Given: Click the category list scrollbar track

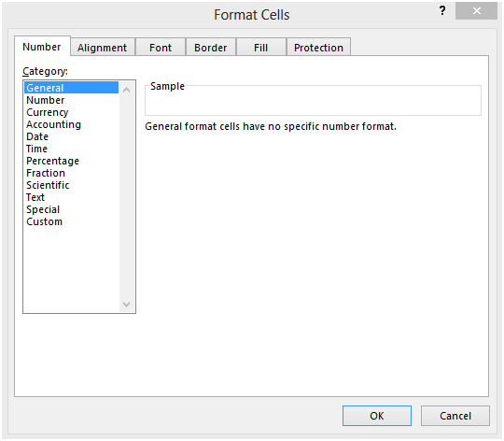Looking at the screenshot, I should pyautogui.click(x=127, y=197).
